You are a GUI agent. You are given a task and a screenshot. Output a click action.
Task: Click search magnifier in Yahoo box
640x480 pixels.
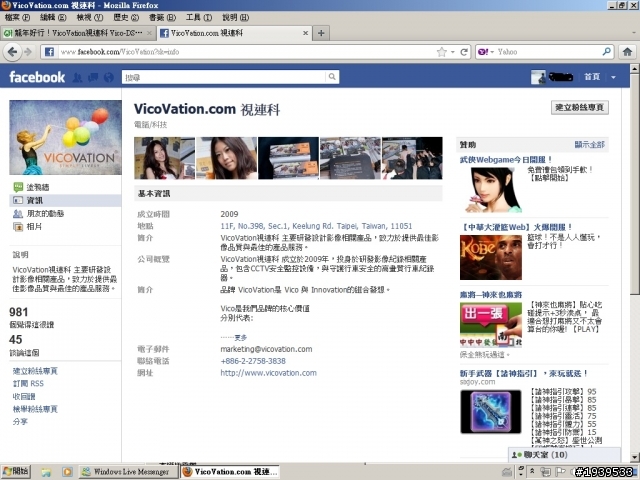click(x=607, y=52)
